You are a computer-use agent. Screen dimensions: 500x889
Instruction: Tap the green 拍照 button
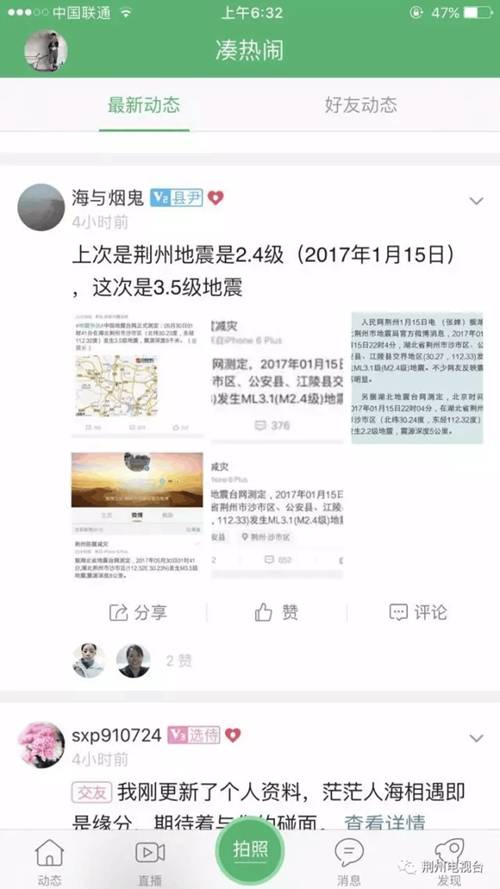249,850
